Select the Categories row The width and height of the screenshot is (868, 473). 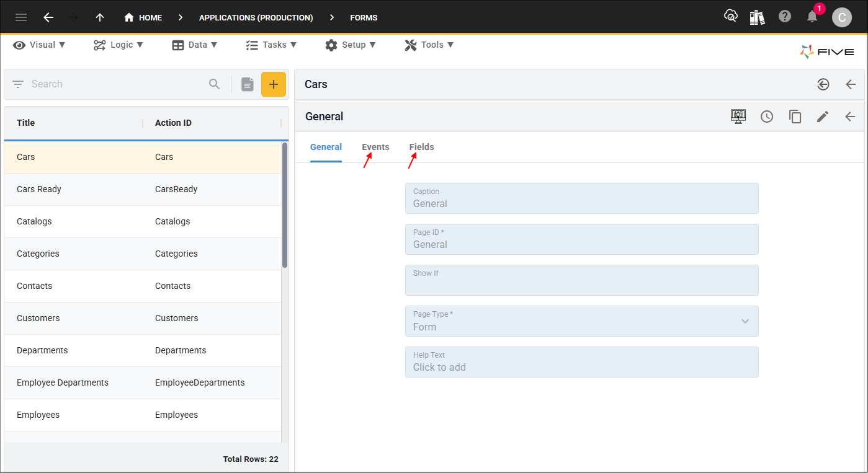143,254
